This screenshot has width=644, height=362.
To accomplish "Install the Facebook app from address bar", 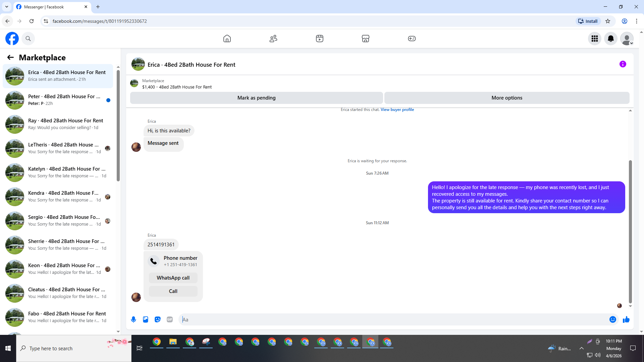I will click(588, 21).
